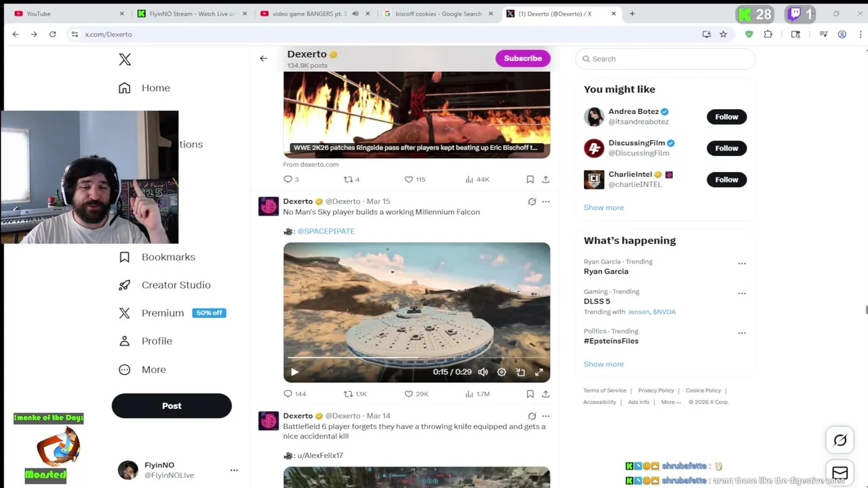Image resolution: width=868 pixels, height=488 pixels.
Task: Play the Millennium Falcon video
Action: point(294,372)
